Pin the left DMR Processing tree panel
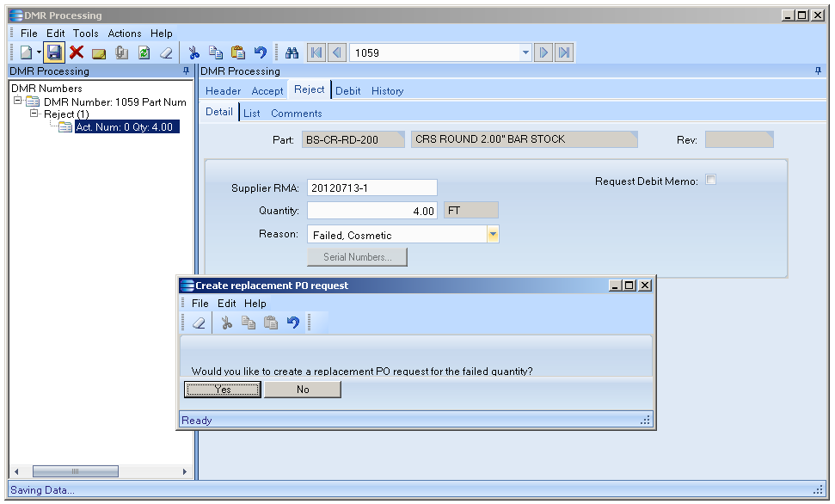The width and height of the screenshot is (835, 504). tap(186, 71)
